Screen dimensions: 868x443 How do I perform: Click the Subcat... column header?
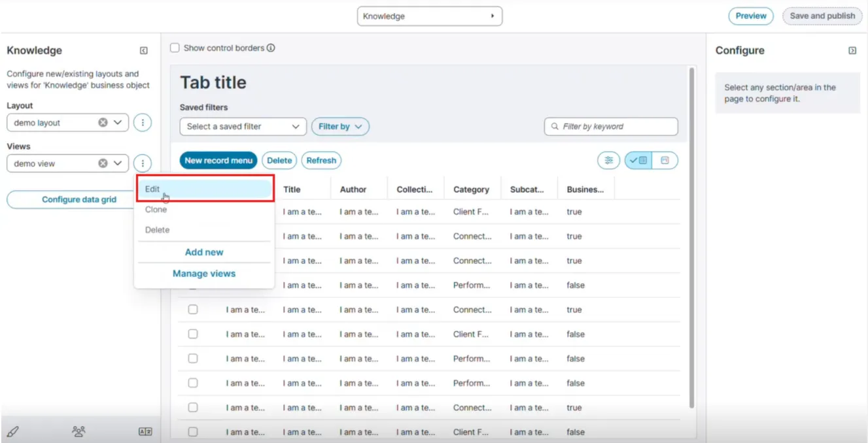(x=527, y=189)
